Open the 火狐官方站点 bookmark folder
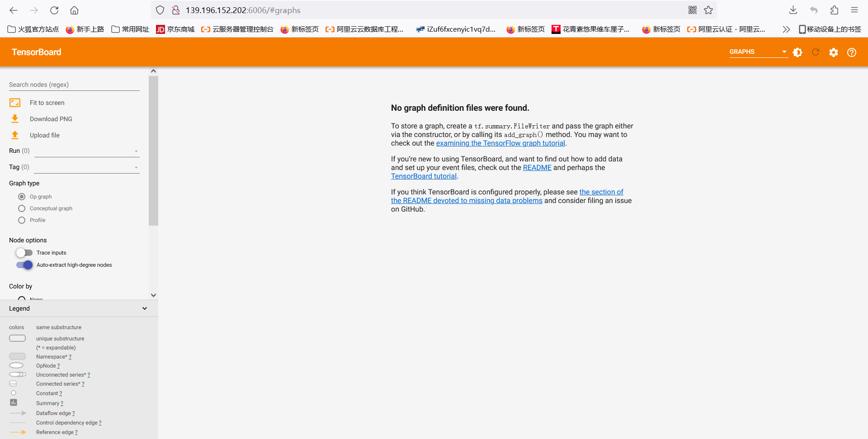868x439 pixels. pos(33,29)
